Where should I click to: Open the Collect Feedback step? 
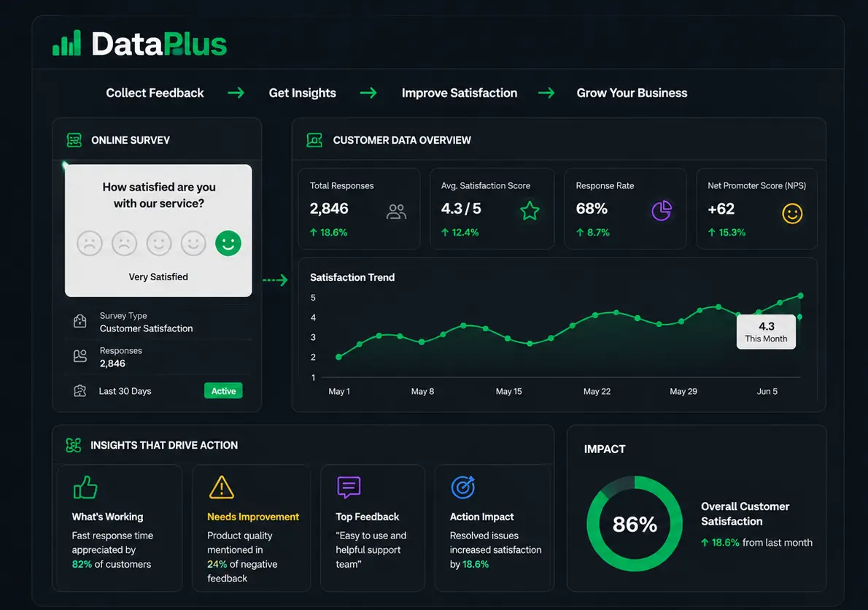click(155, 93)
